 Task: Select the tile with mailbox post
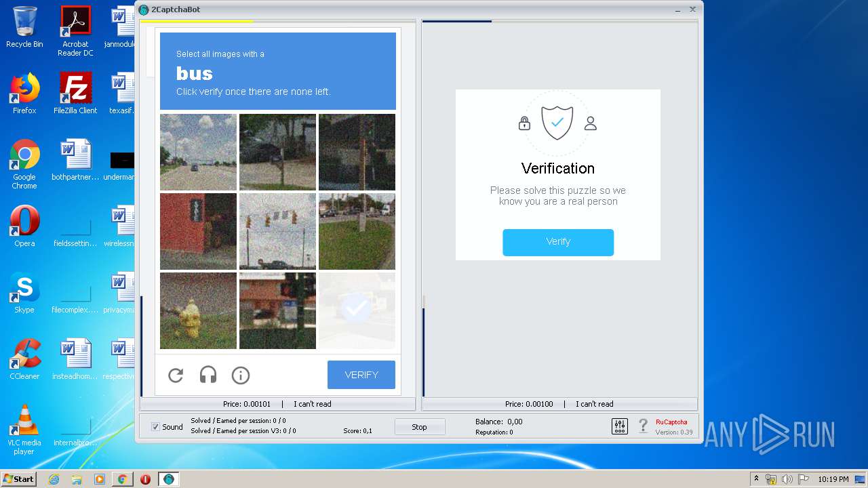(277, 152)
